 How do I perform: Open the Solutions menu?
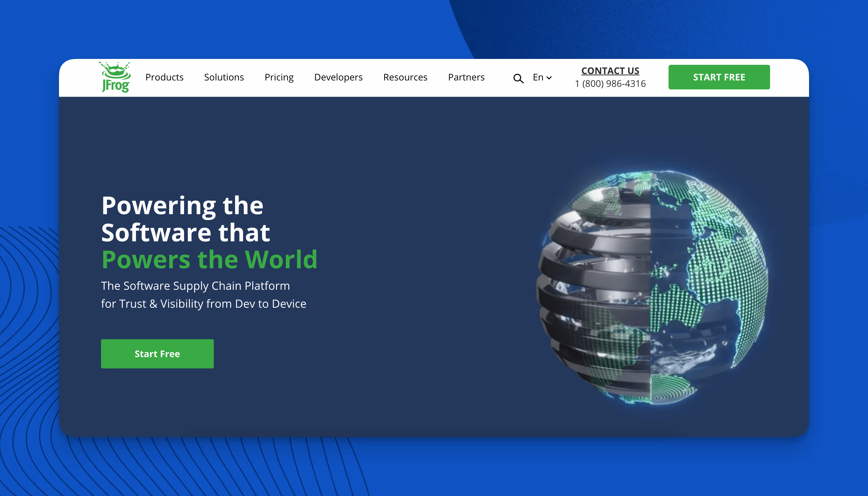(x=224, y=77)
